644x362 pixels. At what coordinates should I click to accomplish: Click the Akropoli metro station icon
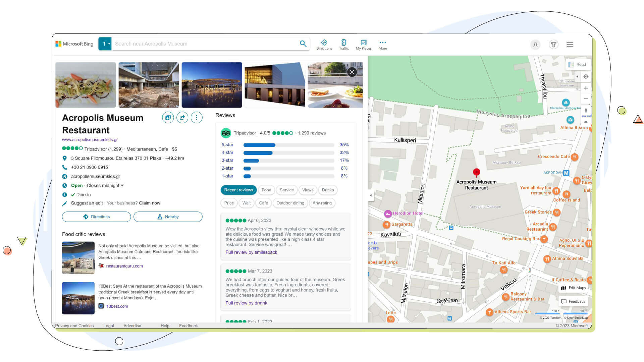[x=566, y=173]
